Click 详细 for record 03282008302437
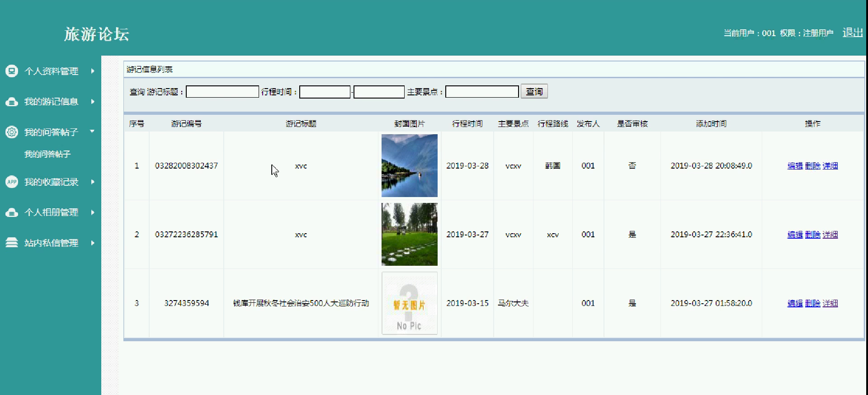 (830, 166)
